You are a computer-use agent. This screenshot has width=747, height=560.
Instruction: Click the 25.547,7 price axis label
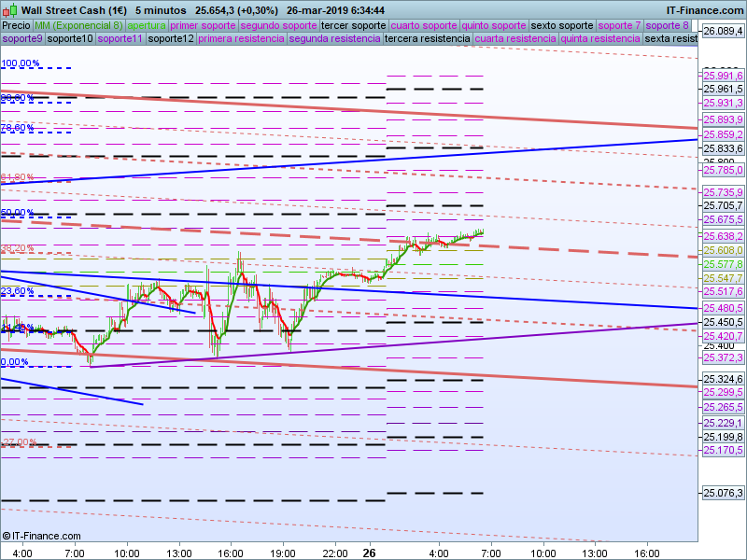coord(723,278)
